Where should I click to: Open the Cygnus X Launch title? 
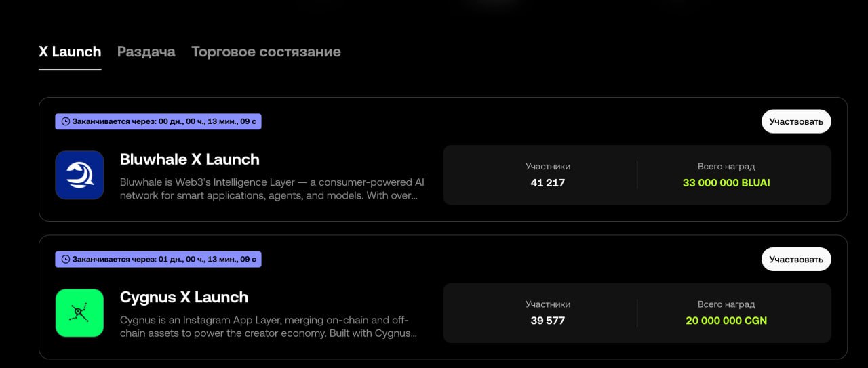click(184, 297)
